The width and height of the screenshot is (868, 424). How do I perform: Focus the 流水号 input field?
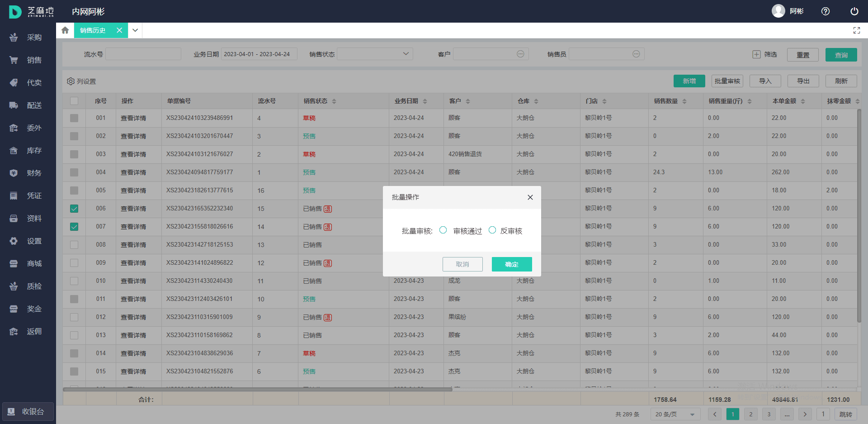143,54
